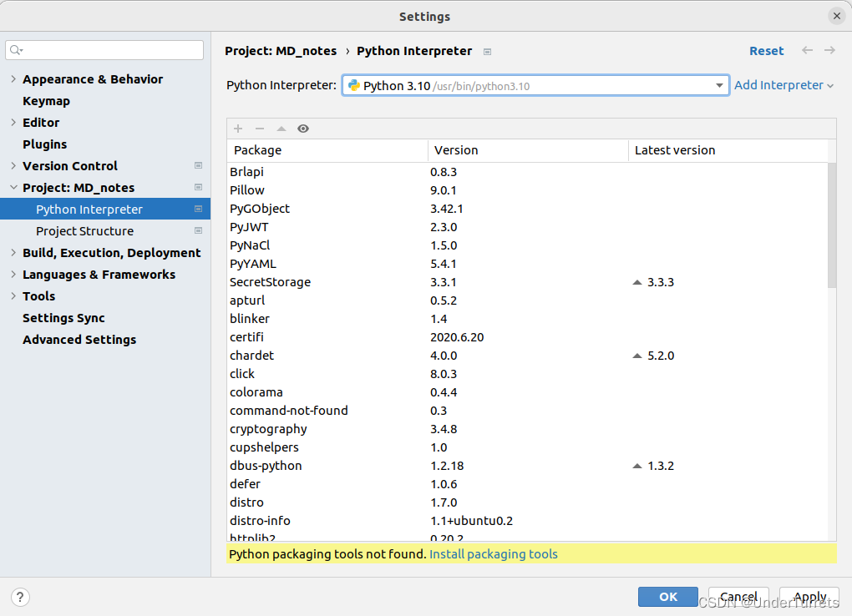The width and height of the screenshot is (852, 616).
Task: Click the Cancel button
Action: pos(738,597)
